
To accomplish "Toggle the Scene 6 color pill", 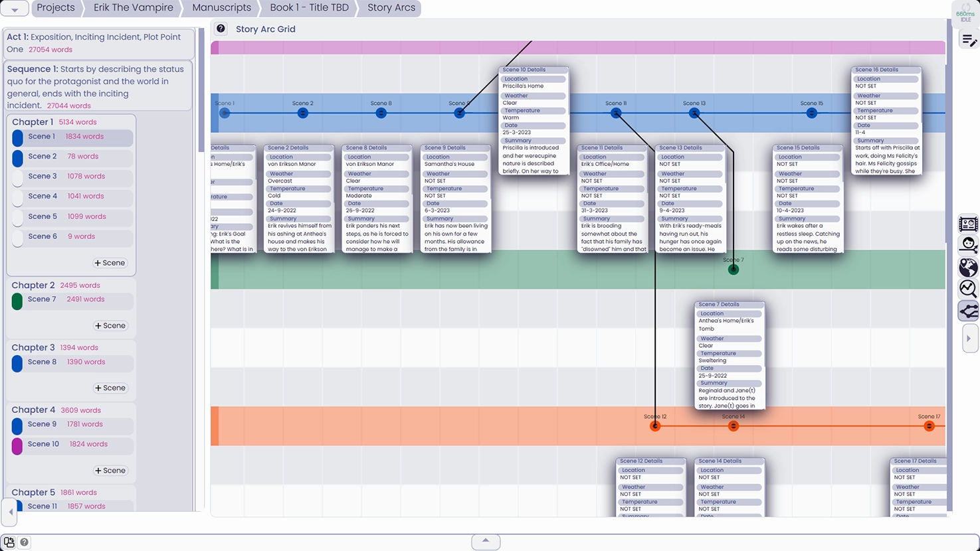I will pos(18,238).
